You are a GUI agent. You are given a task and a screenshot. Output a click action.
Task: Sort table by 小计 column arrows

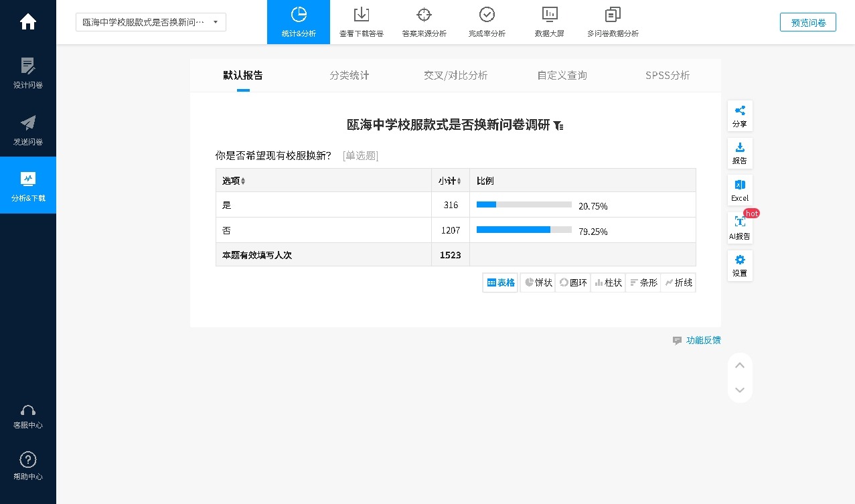coord(459,181)
